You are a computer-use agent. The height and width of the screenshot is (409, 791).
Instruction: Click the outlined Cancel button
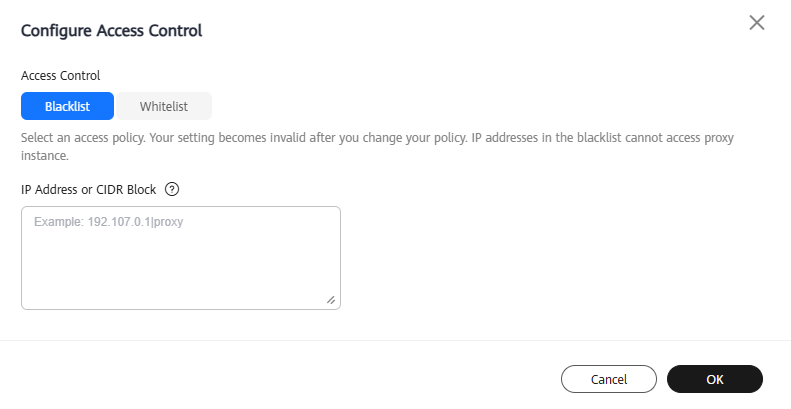[x=609, y=379]
